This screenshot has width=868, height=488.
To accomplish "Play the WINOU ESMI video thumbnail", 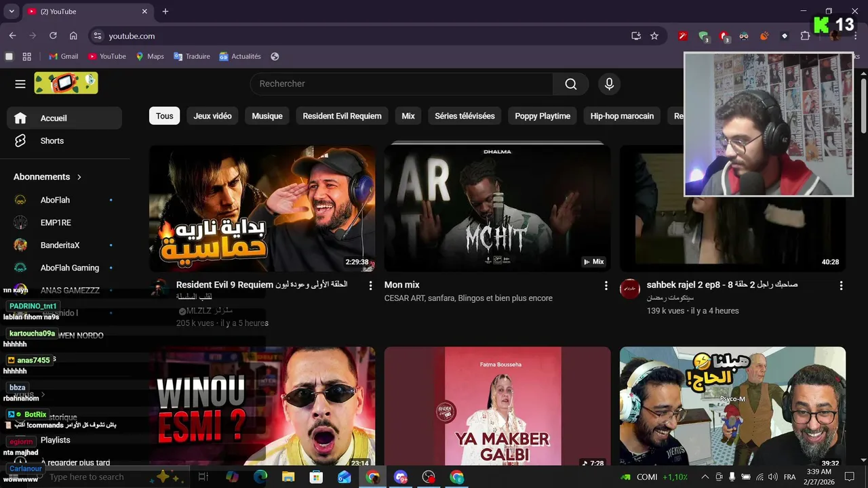I will [262, 407].
